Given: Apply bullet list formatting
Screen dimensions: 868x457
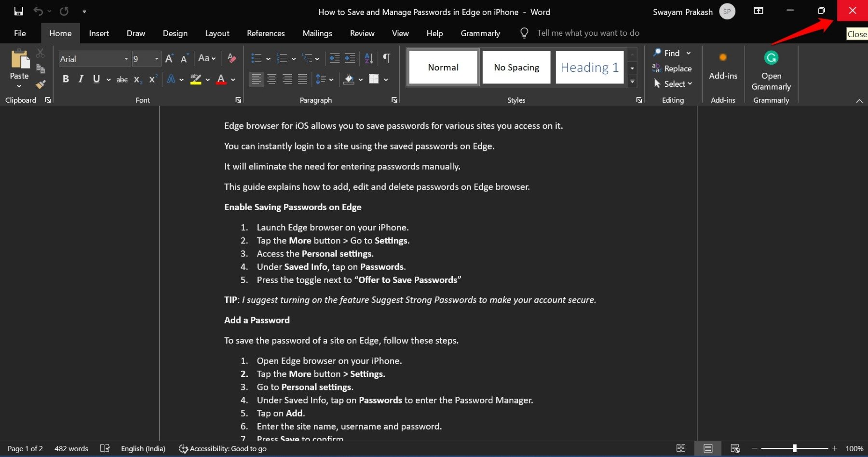Looking at the screenshot, I should point(256,58).
